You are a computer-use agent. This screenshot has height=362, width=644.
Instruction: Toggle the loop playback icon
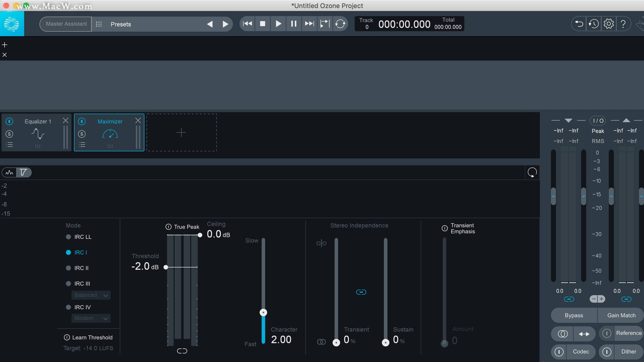coord(340,24)
